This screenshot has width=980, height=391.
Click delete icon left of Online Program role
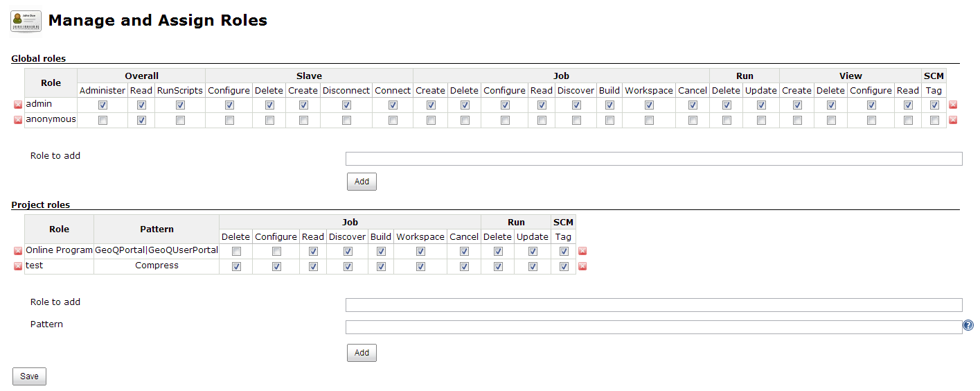[18, 251]
